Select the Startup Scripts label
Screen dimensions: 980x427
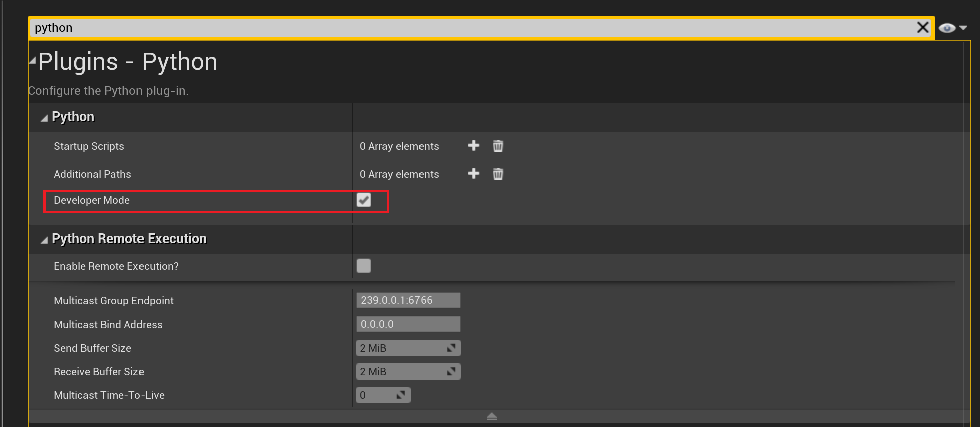89,146
